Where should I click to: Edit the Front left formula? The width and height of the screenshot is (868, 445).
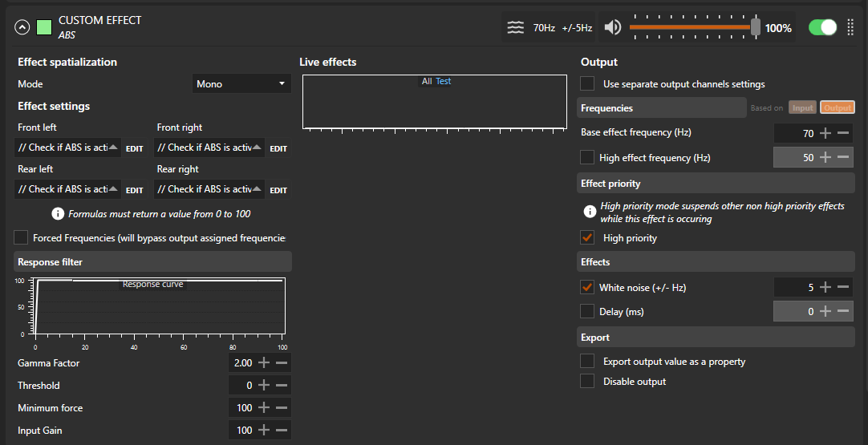(134, 148)
